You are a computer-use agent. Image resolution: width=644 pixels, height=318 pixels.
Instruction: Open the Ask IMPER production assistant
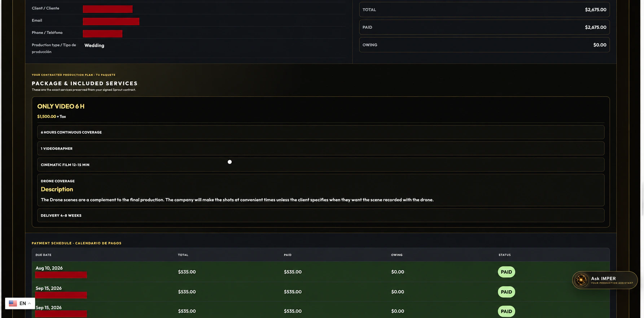[605, 280]
